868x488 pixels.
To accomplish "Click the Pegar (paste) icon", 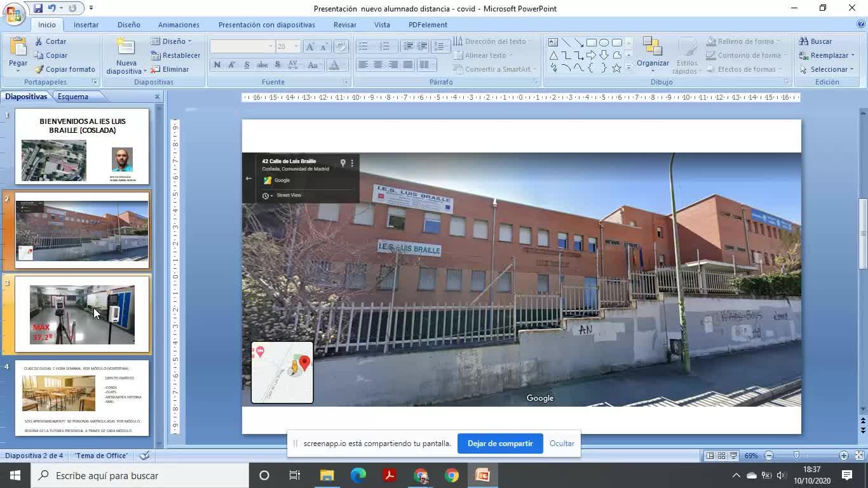I will click(x=18, y=49).
